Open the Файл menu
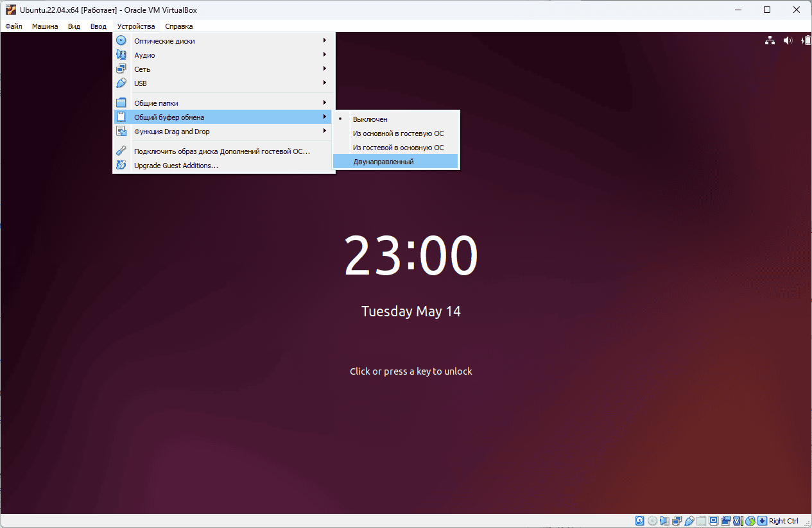 click(x=13, y=26)
